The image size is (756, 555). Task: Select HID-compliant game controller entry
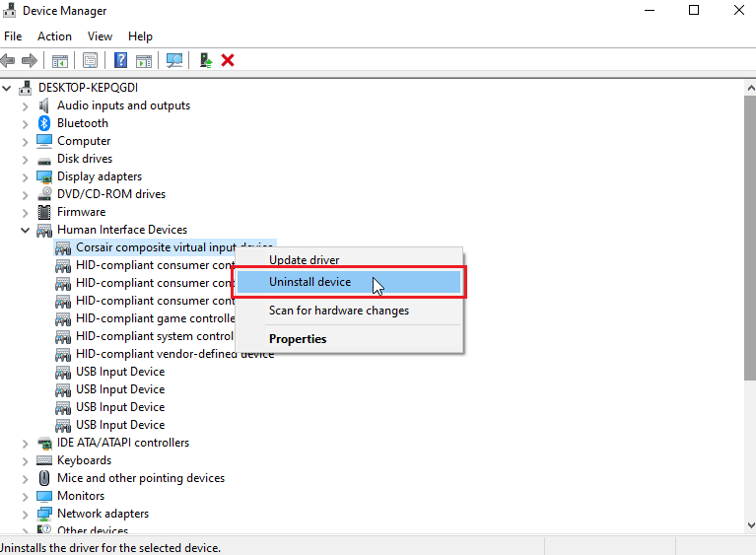click(x=156, y=318)
